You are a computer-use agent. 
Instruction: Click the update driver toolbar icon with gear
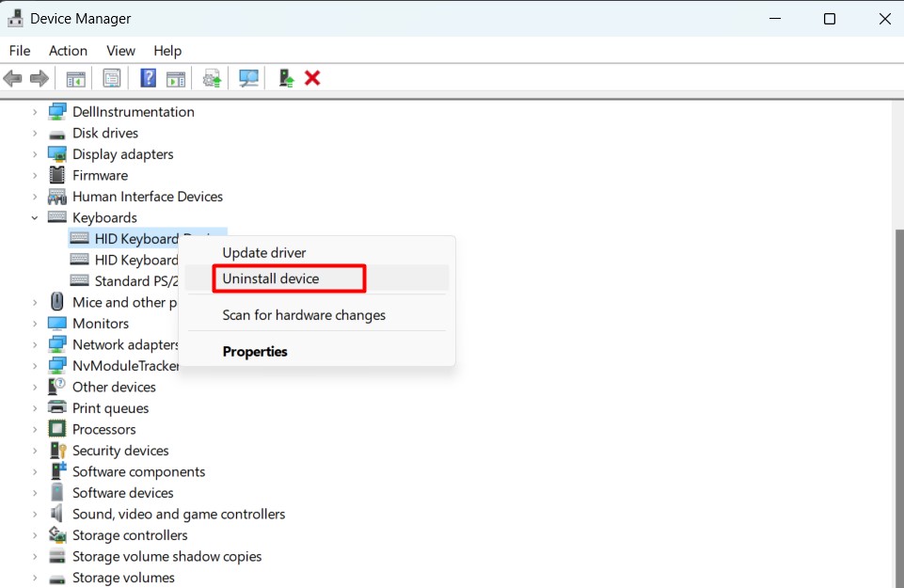[x=213, y=78]
